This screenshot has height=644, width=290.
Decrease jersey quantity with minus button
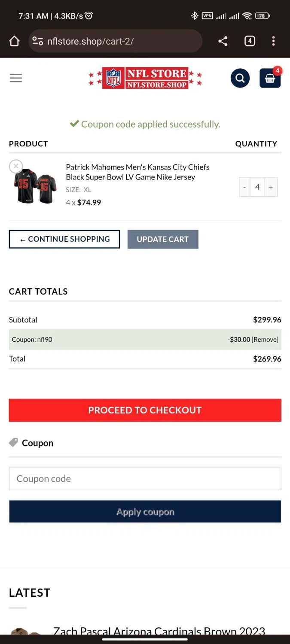point(244,187)
